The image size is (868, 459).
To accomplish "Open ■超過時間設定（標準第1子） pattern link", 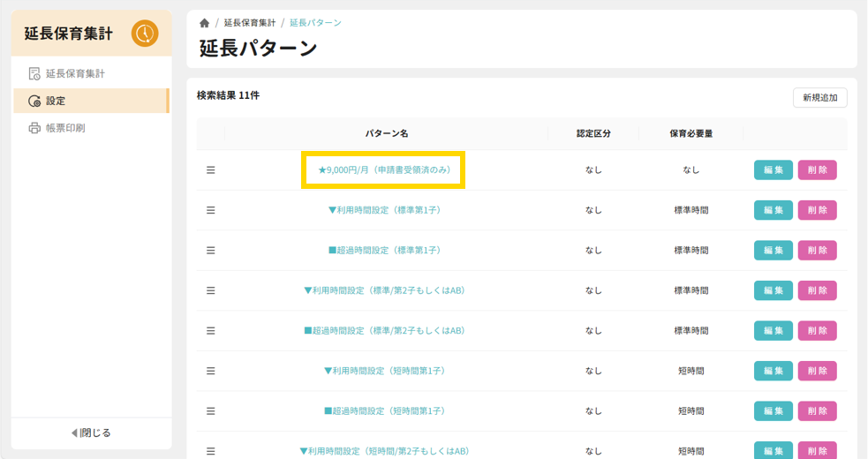I will pyautogui.click(x=384, y=251).
